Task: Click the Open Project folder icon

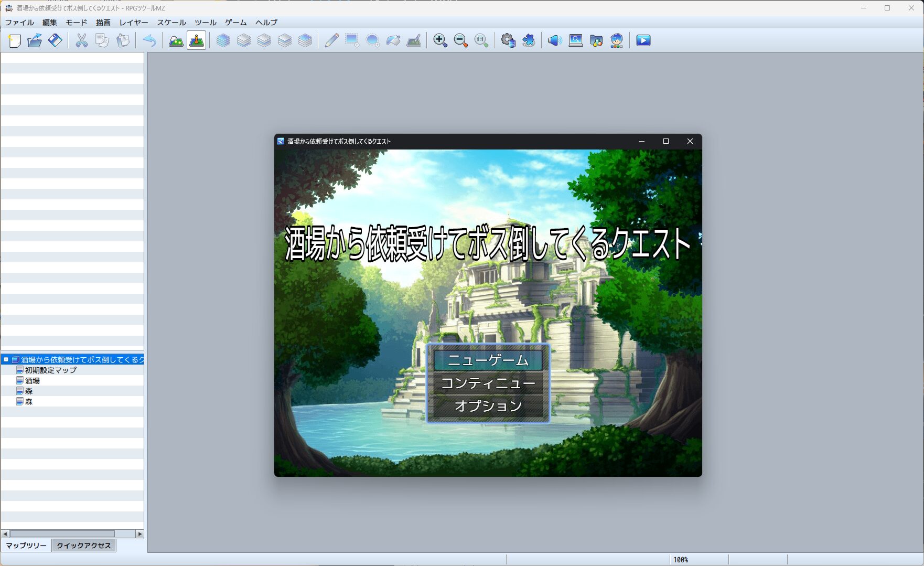Action: tap(35, 40)
